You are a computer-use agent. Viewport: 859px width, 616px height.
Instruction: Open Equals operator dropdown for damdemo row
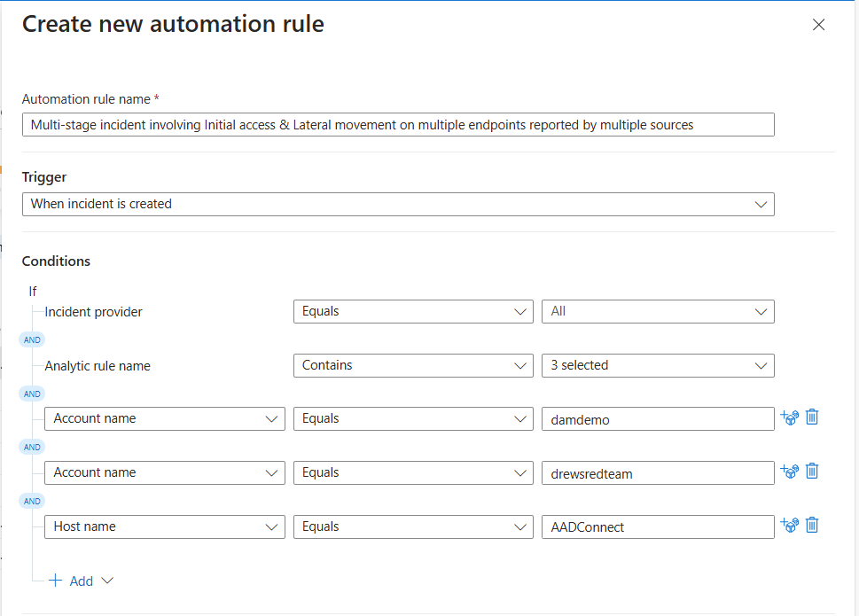coord(413,418)
